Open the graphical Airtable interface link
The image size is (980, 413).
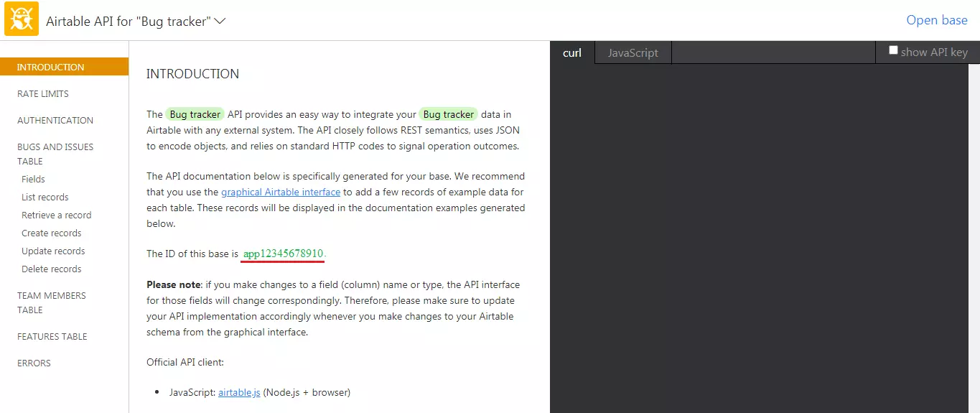281,192
